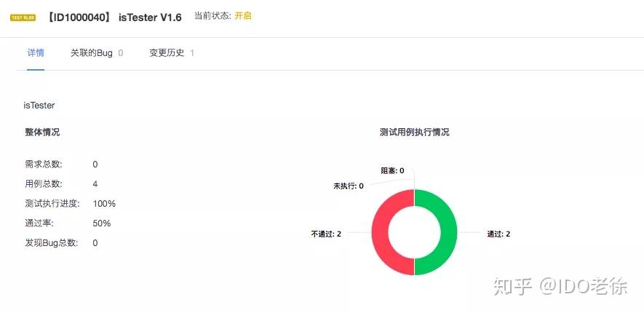Click the 用例总数 value 4
The height and width of the screenshot is (313, 644).
(95, 184)
